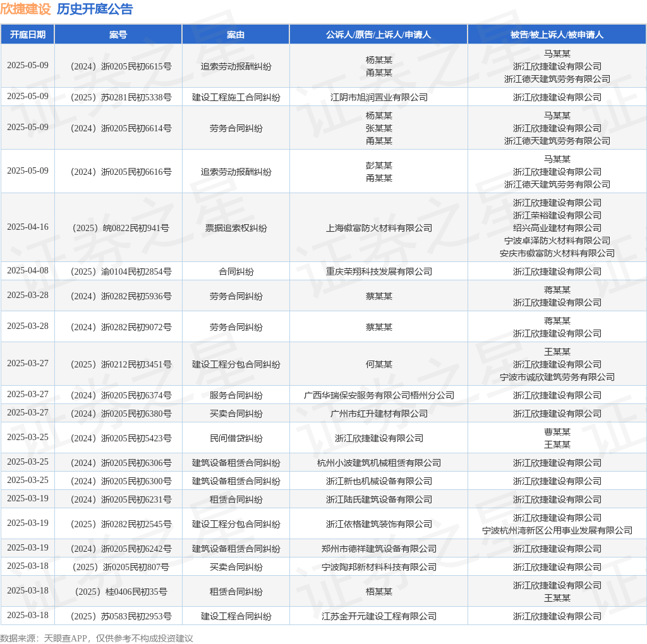
Task: Select the 开庭日期 column header
Action: coord(28,35)
